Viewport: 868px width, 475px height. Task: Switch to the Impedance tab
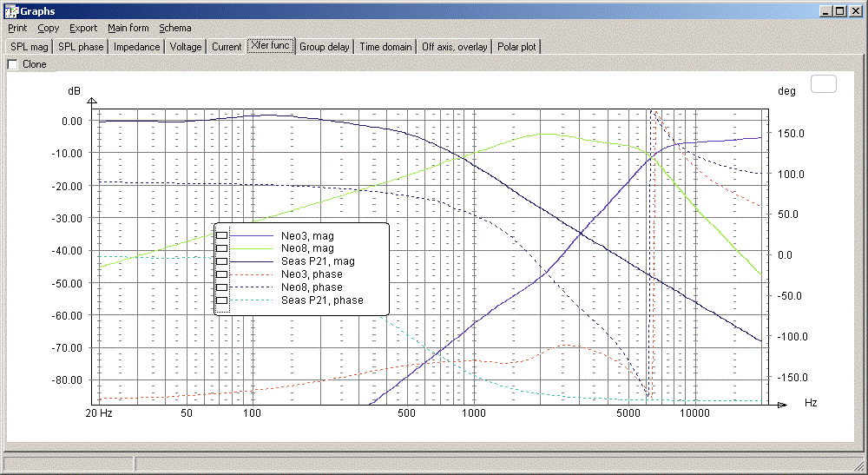137,47
